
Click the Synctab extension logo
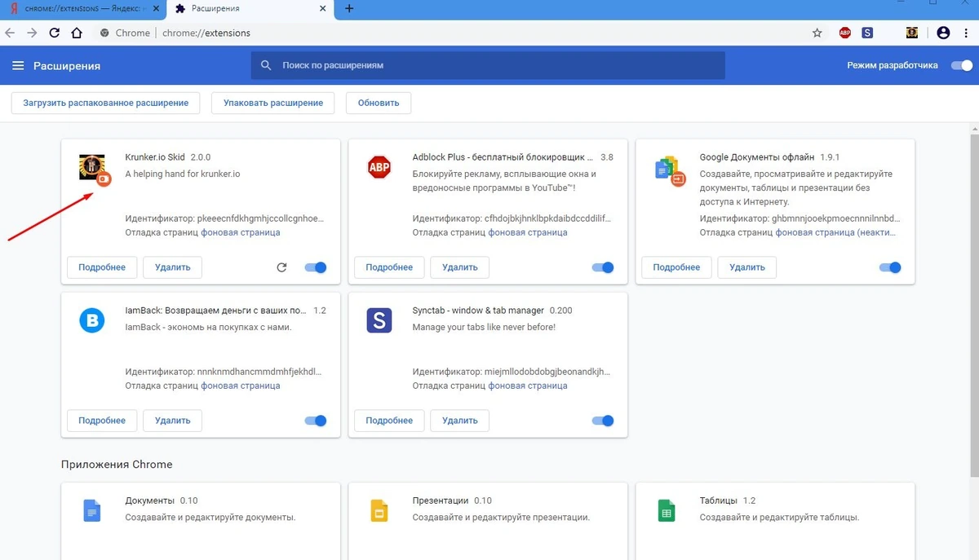point(379,320)
